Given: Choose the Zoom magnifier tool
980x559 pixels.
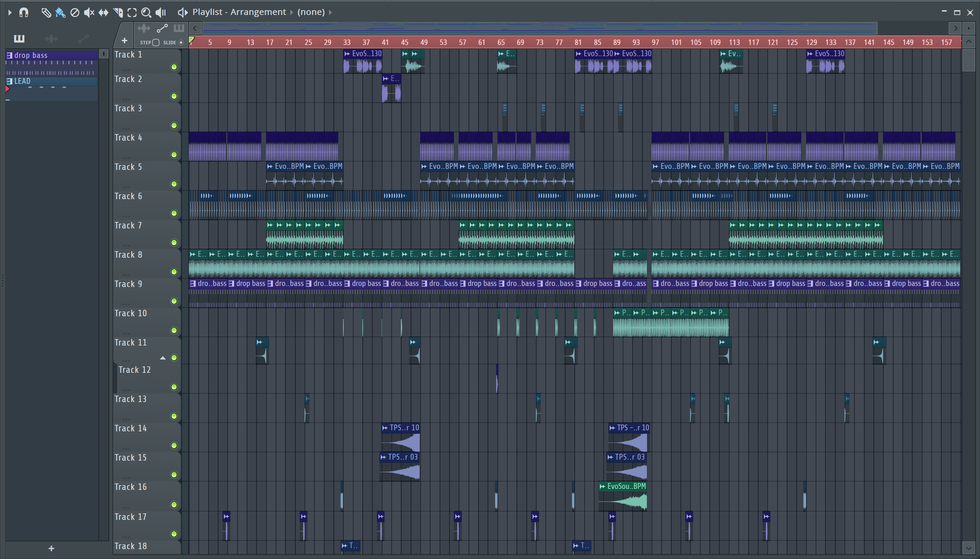Looking at the screenshot, I should click(146, 13).
